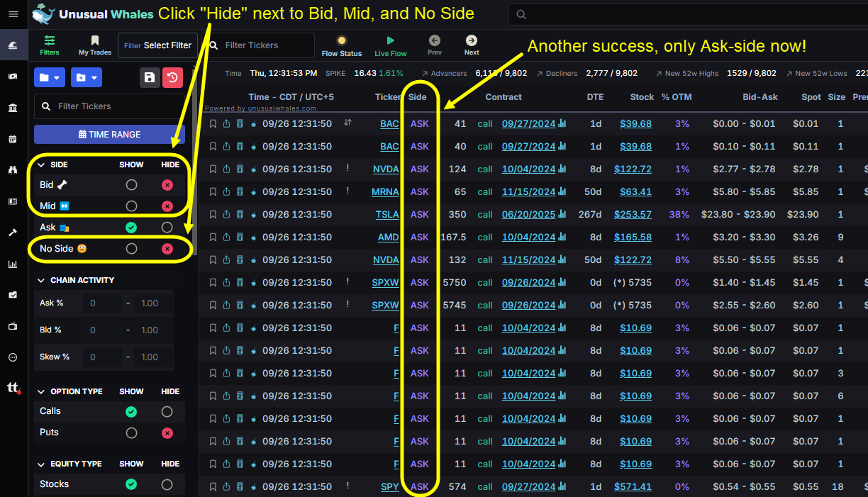This screenshot has width=868, height=497.
Task: Disable Ask side via its Hide radio
Action: coord(167,226)
